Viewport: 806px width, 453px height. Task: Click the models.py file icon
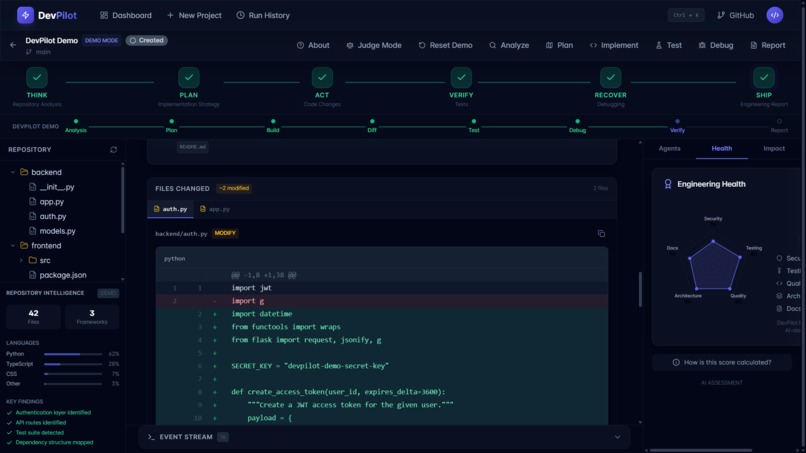(32, 231)
